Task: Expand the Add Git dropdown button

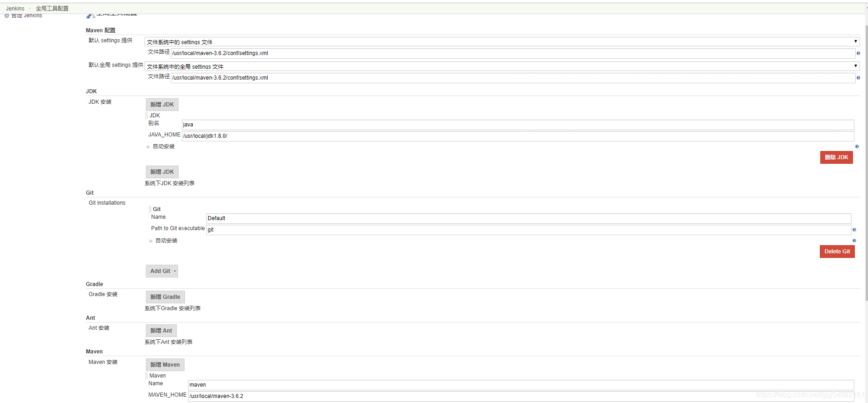Action: [162, 271]
